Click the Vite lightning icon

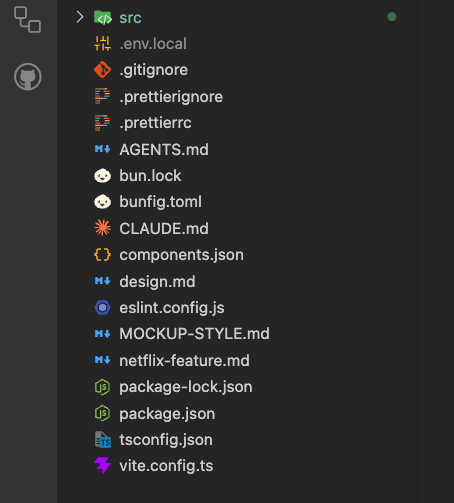[x=102, y=465]
